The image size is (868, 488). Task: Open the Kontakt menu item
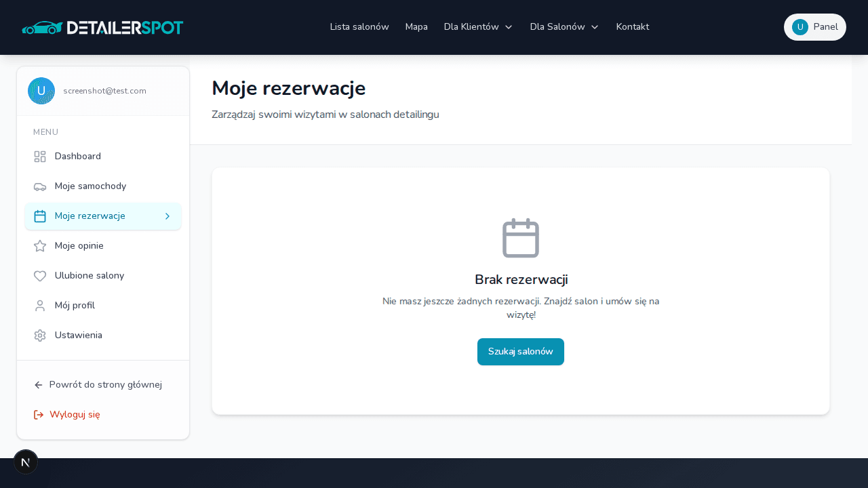coord(632,27)
